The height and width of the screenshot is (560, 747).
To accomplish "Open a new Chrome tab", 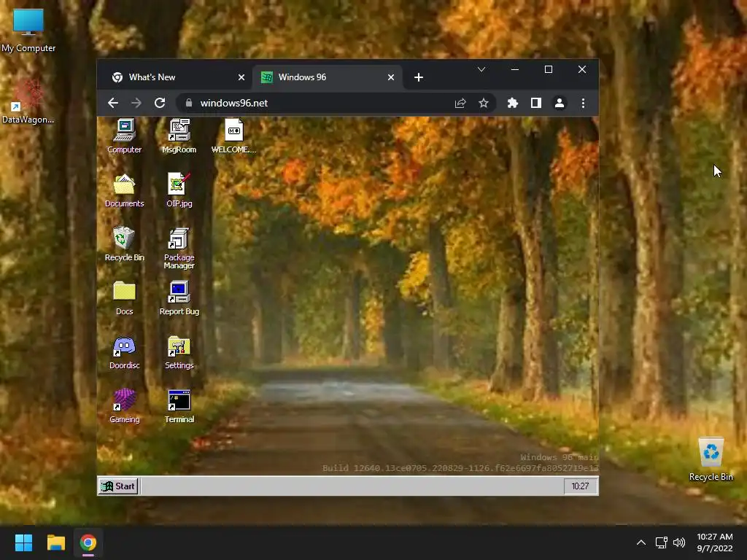I will click(x=418, y=77).
